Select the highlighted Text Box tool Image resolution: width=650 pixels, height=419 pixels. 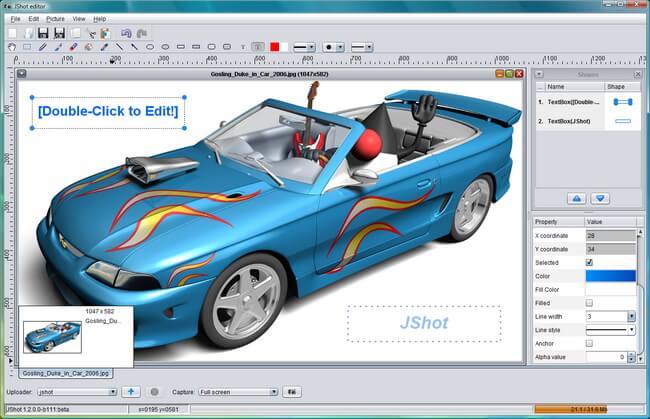258,47
